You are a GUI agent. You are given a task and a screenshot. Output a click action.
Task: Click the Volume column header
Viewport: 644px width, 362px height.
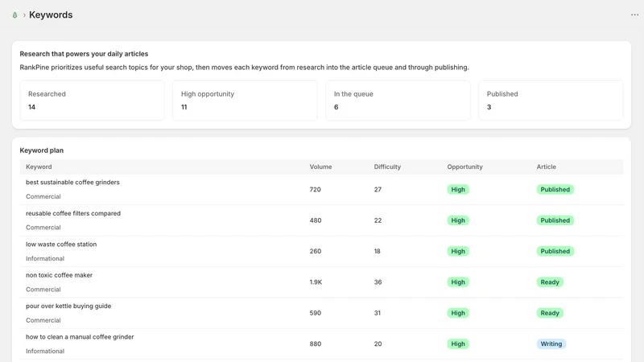pos(320,167)
